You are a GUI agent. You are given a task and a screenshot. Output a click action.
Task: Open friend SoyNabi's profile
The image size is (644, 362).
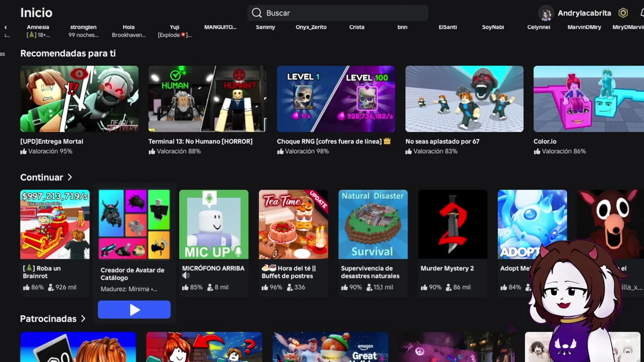coord(493,27)
